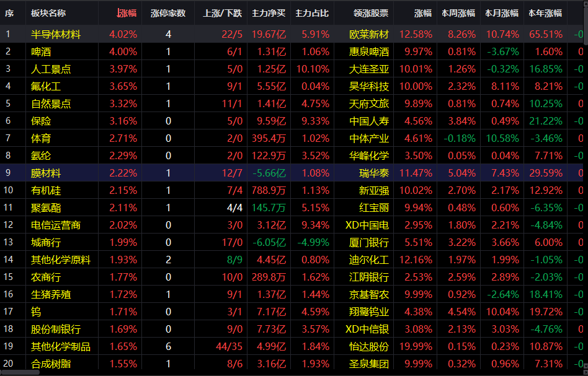Sort by 本周涨幅 column header

click(458, 13)
